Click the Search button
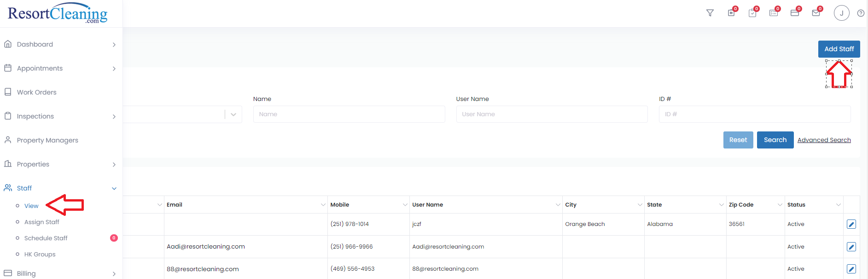 [x=775, y=140]
